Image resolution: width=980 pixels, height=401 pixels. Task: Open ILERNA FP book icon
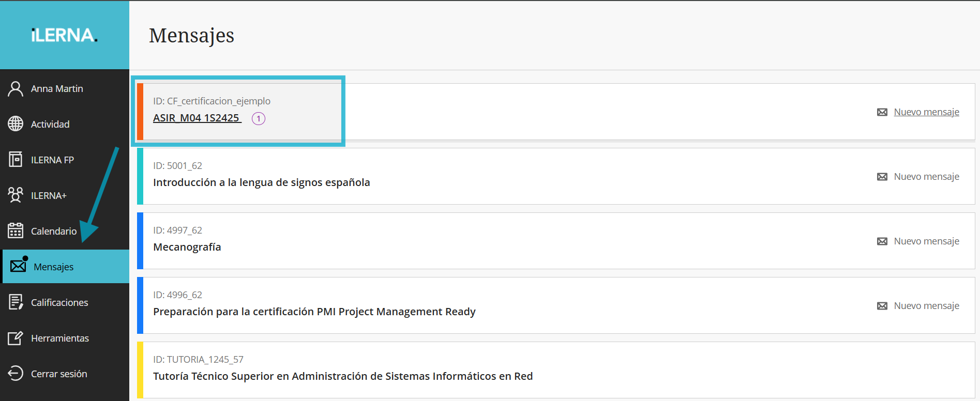(16, 160)
